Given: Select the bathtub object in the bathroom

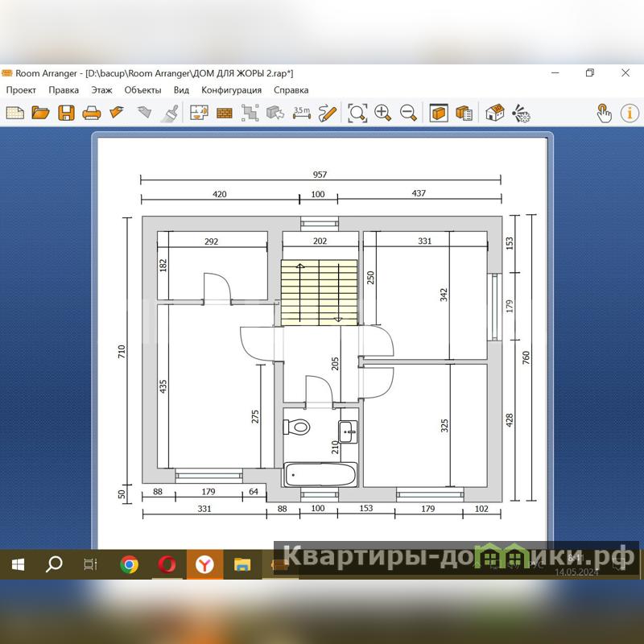Looking at the screenshot, I should coord(320,475).
